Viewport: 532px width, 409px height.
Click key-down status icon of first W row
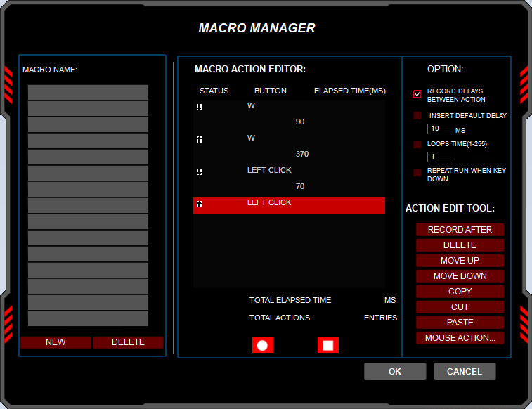pyautogui.click(x=200, y=107)
